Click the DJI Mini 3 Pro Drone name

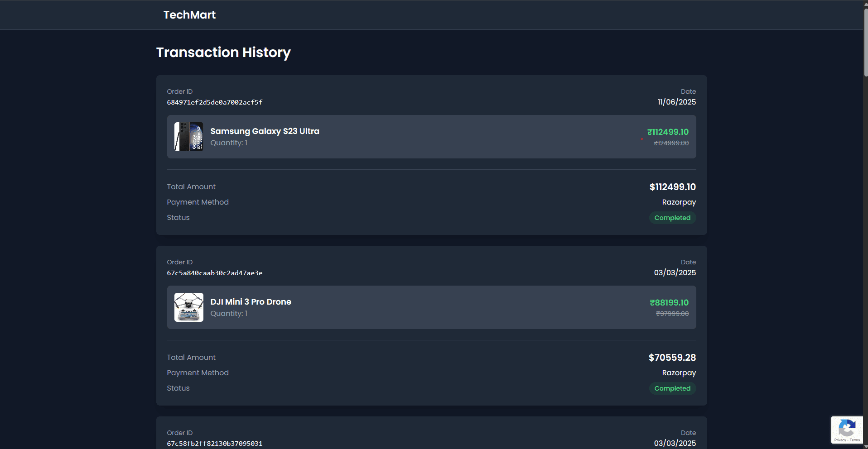pos(251,302)
